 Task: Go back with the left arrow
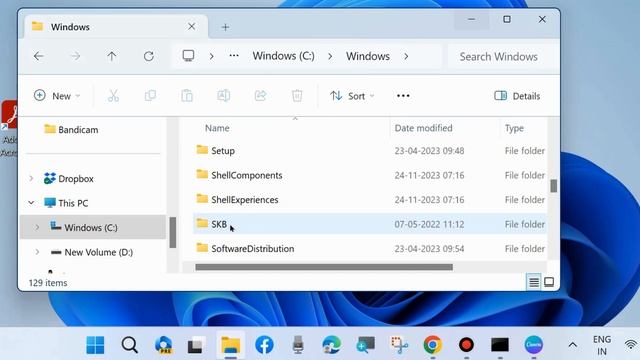coord(39,56)
